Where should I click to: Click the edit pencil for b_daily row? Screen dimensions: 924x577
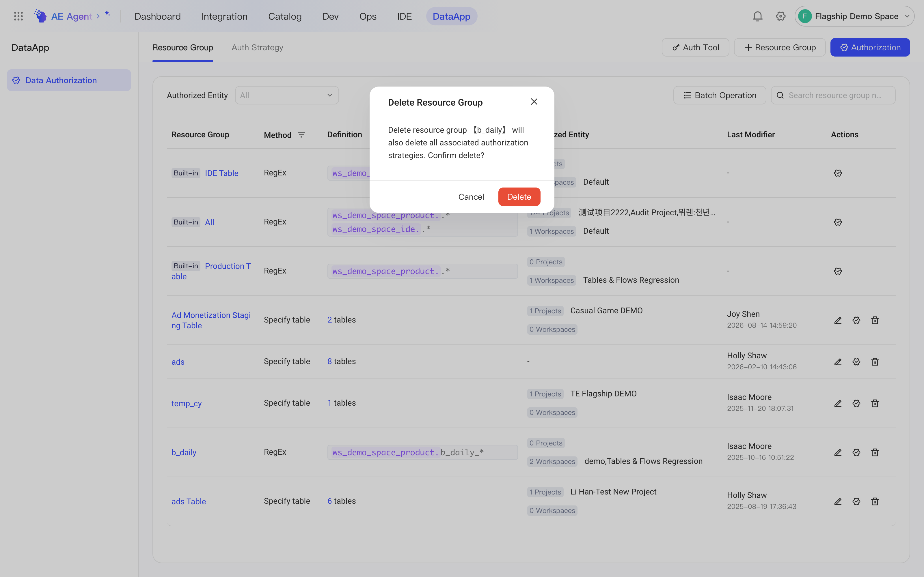click(x=838, y=452)
